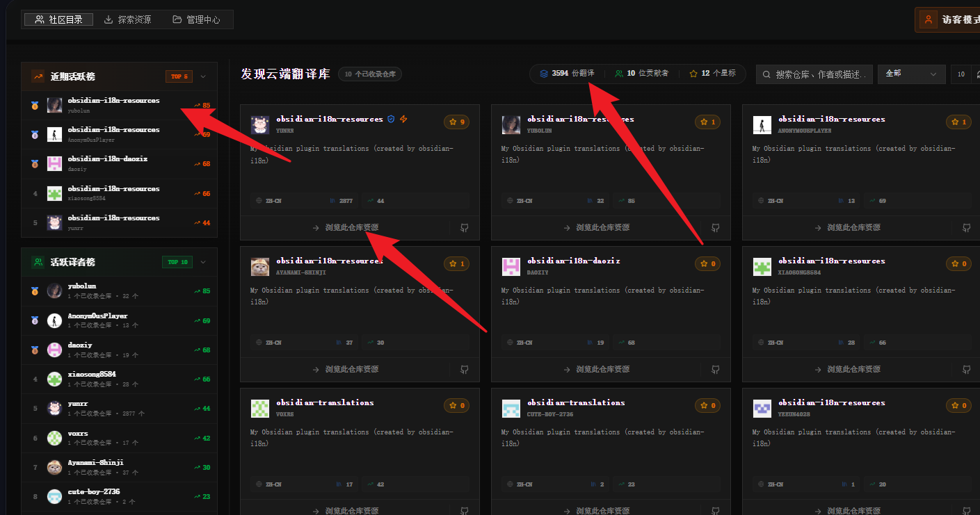This screenshot has width=980, height=515.
Task: Click the verified shield icon on YUNRR's repository
Action: [391, 120]
